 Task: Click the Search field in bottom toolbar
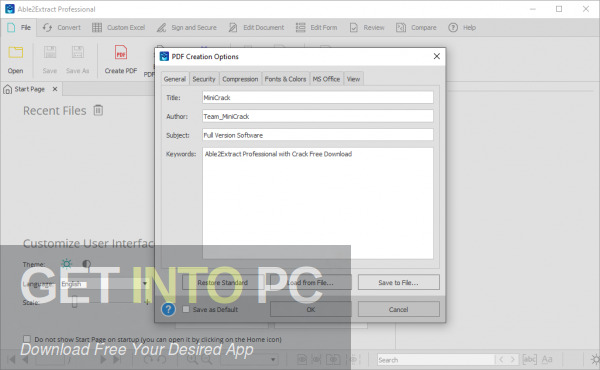[435, 360]
